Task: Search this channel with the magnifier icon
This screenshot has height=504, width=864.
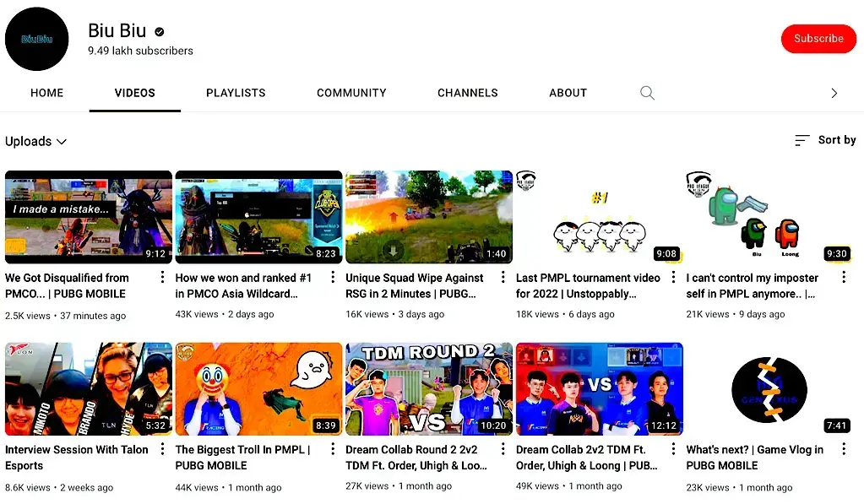Action: (x=648, y=93)
